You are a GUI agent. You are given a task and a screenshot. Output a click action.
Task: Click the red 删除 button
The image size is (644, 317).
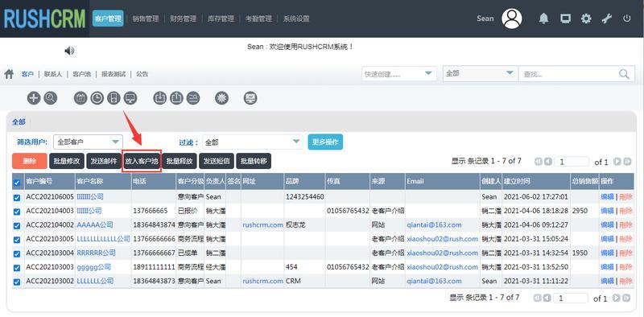(x=30, y=161)
